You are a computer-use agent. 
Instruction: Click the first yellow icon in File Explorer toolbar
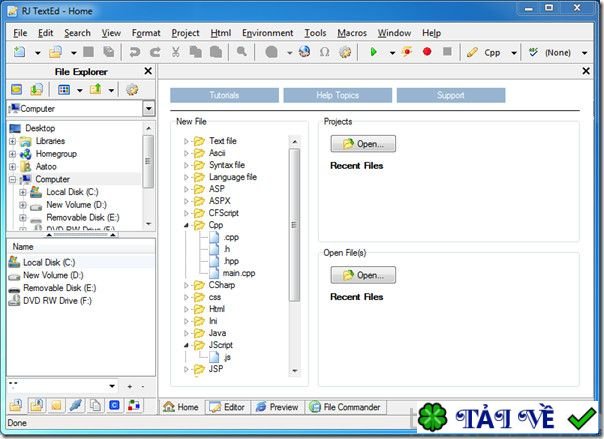pyautogui.click(x=17, y=90)
